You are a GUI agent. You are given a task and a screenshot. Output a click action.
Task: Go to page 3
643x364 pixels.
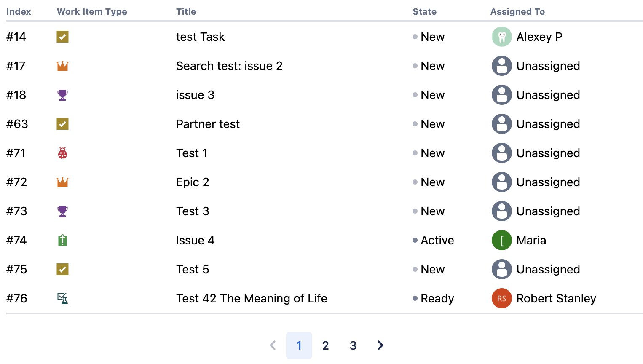click(x=353, y=345)
